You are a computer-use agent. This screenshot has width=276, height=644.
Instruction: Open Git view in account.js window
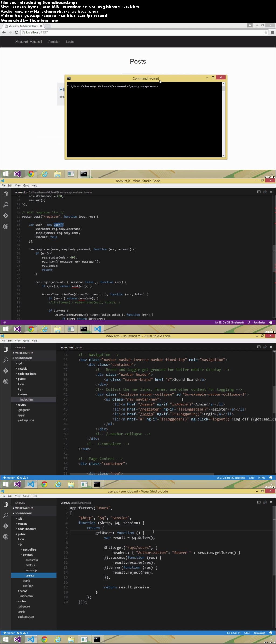coord(5,216)
